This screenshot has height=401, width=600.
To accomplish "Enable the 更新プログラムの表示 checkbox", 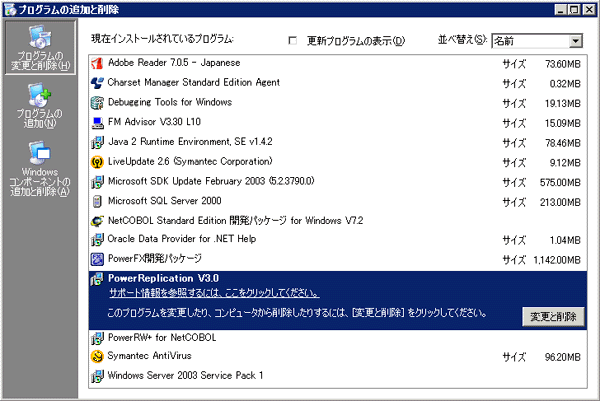I will [292, 40].
